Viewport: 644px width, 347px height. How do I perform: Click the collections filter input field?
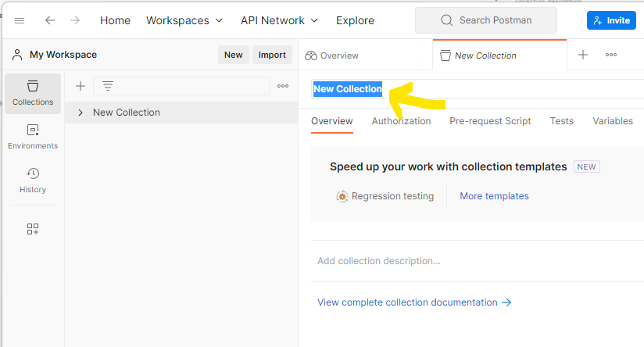point(181,86)
